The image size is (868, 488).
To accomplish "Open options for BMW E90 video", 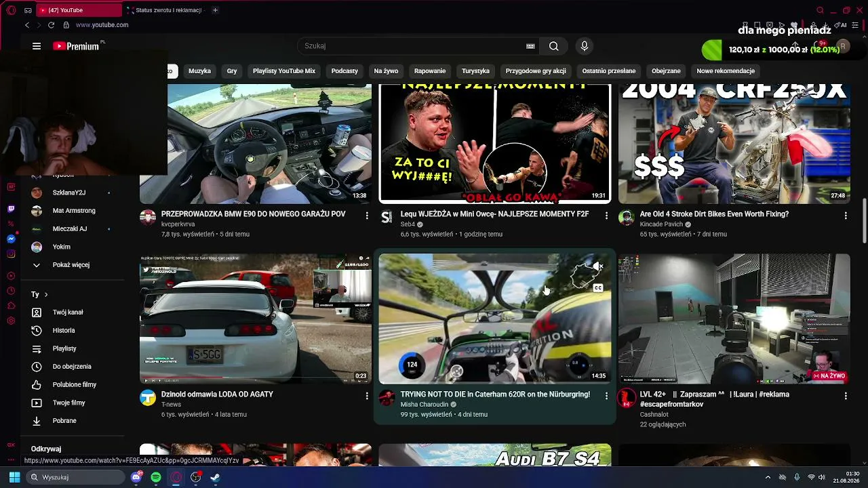I will tap(367, 216).
